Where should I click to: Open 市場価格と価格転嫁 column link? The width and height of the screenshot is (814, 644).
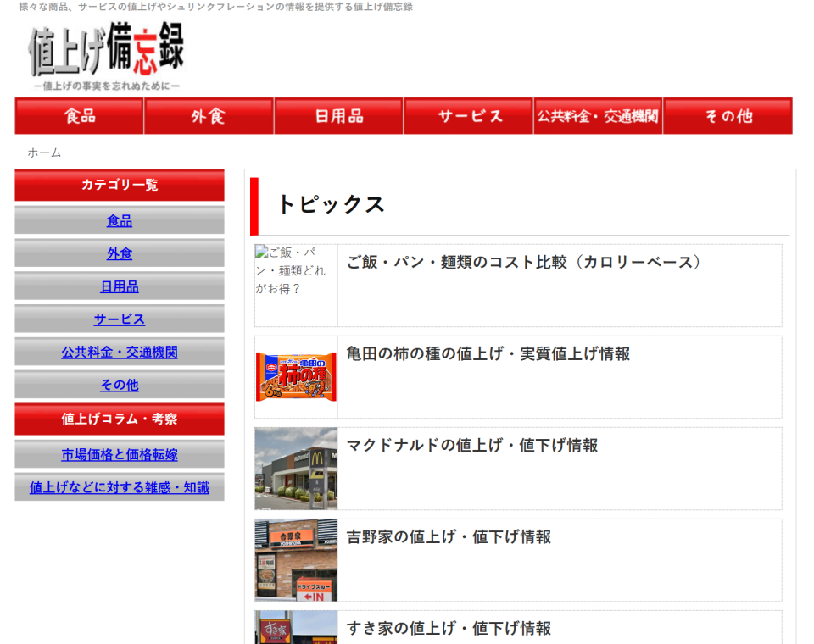pyautogui.click(x=120, y=455)
